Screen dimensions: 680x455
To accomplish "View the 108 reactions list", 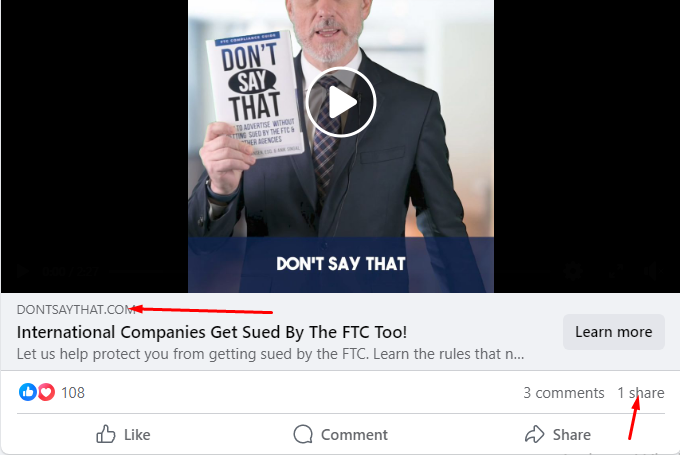I will click(x=72, y=393).
